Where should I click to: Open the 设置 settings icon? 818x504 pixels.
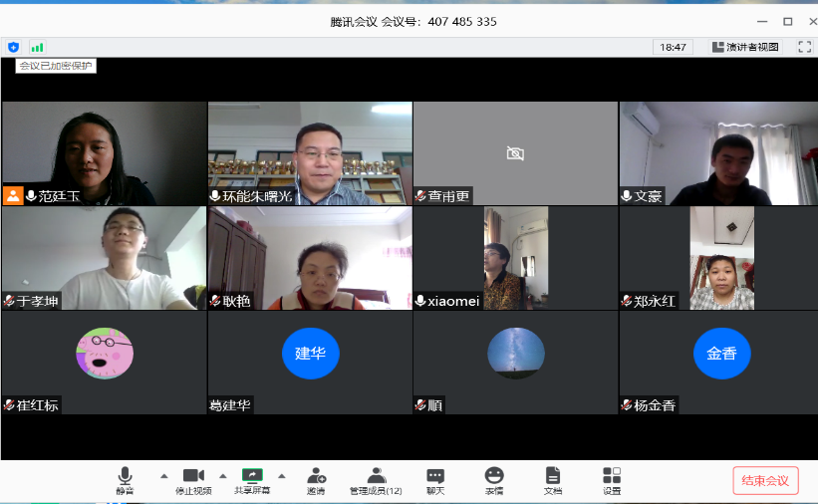click(x=612, y=480)
